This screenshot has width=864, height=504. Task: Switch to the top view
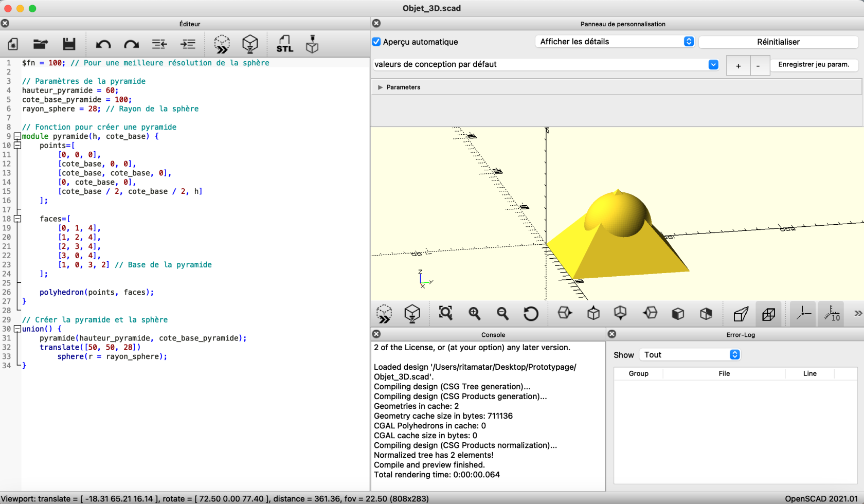point(593,313)
